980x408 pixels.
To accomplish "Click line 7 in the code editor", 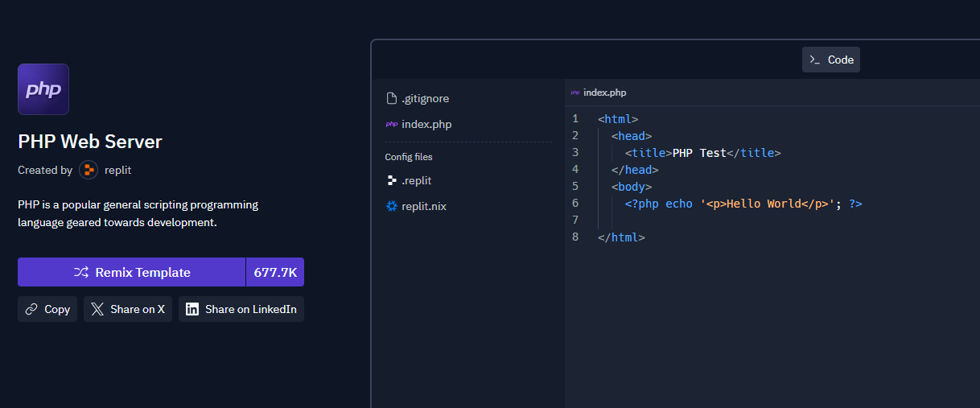I will pos(724,220).
